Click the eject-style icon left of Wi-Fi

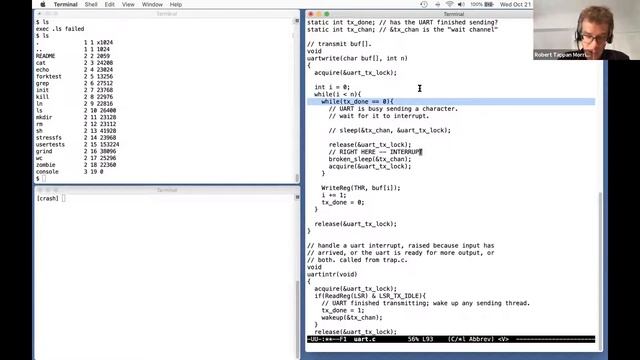pos(438,4)
